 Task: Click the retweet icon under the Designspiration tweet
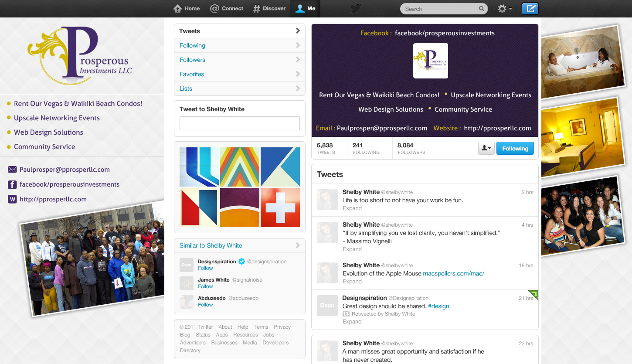point(346,314)
